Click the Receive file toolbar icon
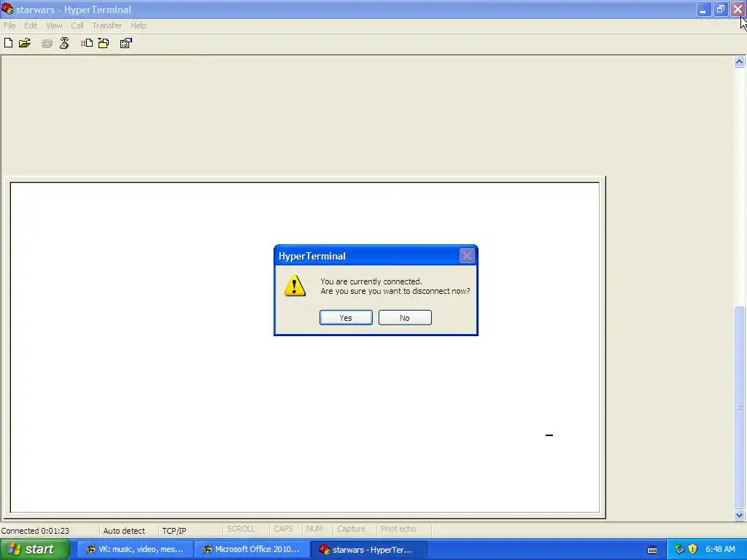 (x=104, y=43)
